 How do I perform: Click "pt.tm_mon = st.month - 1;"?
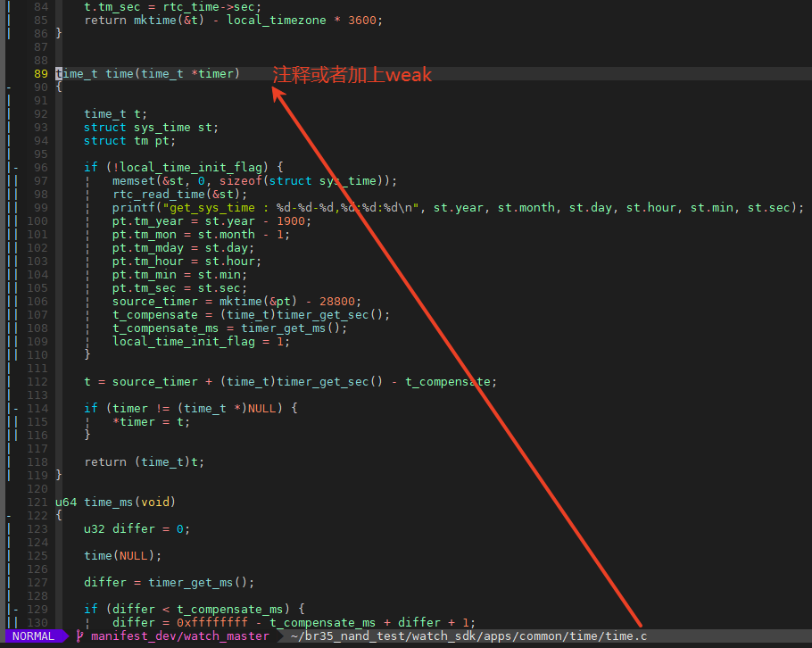pyautogui.click(x=202, y=235)
